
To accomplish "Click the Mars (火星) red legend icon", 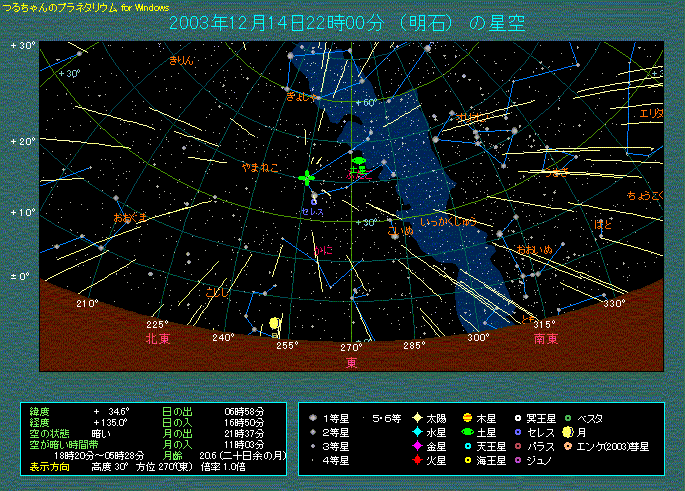I will (x=416, y=460).
